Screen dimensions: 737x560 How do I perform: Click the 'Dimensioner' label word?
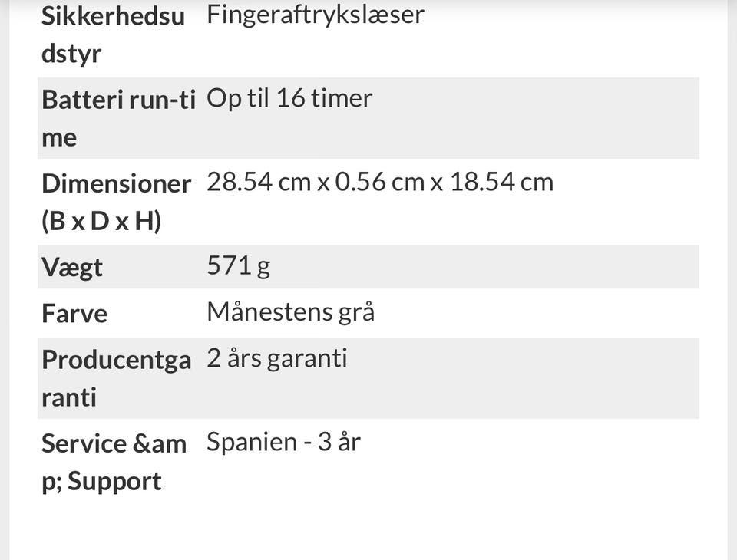click(116, 183)
